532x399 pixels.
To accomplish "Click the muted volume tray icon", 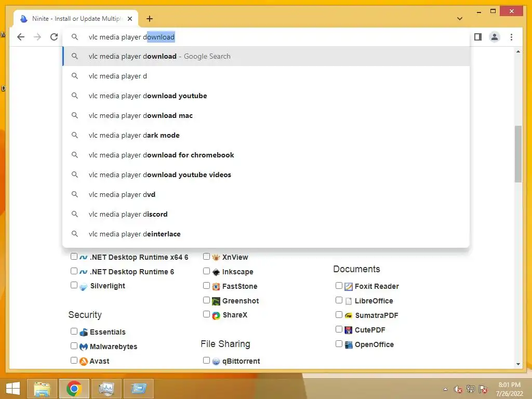I will pos(458,389).
